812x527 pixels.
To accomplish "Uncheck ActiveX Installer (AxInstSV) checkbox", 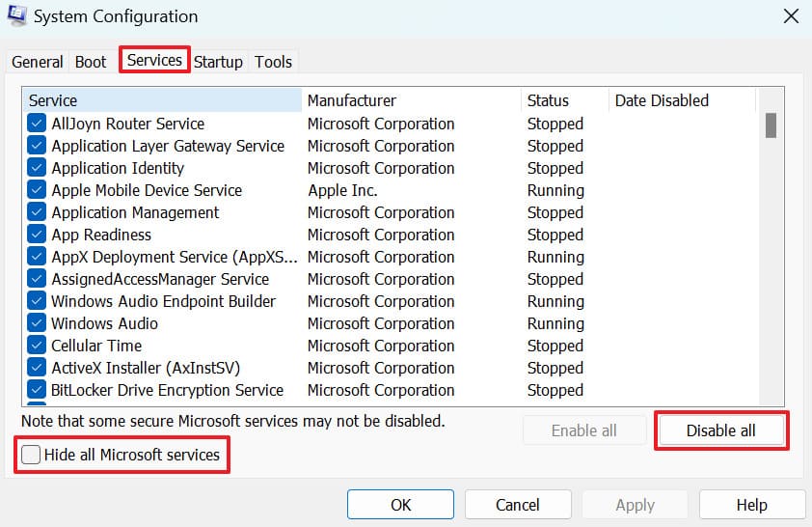I will [37, 368].
